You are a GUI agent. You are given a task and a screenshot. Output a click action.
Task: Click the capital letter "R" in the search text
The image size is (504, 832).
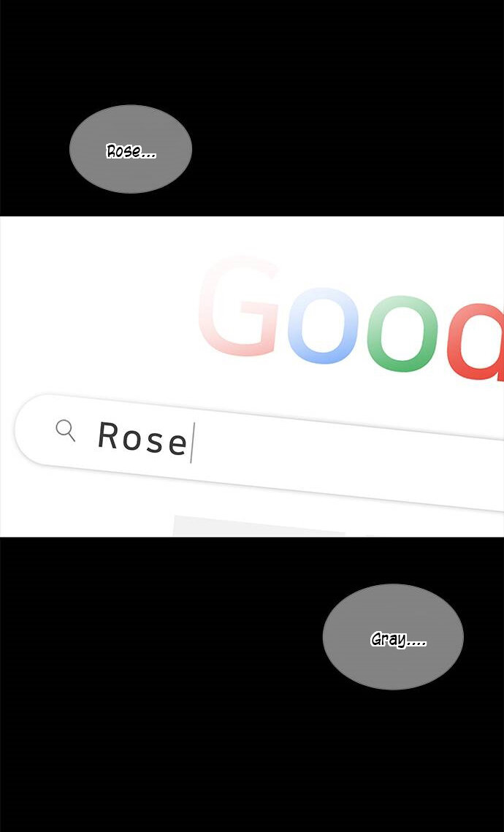click(109, 435)
